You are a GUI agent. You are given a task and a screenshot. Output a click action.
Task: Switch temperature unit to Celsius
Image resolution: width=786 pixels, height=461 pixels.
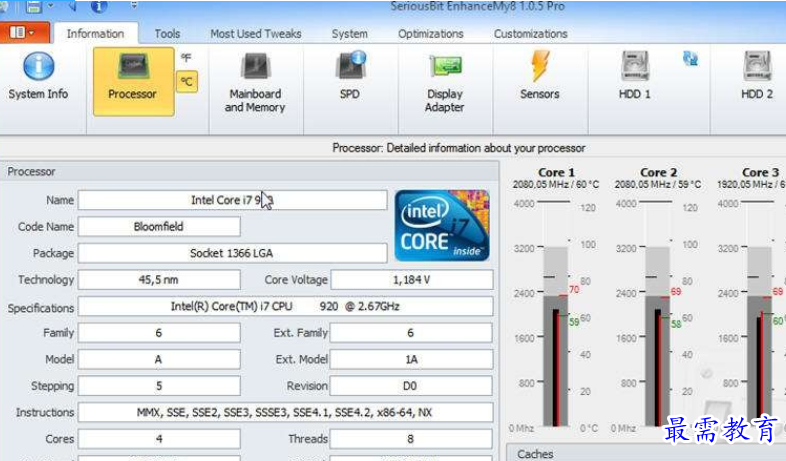coord(186,82)
